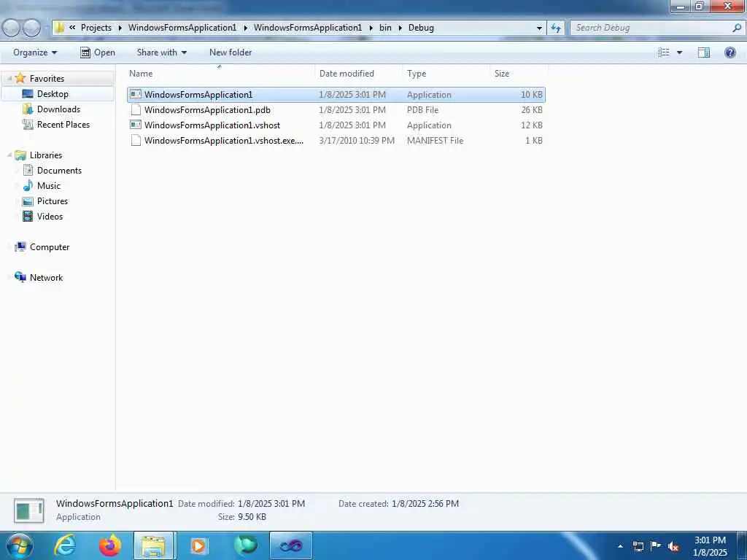This screenshot has height=560, width=747.
Task: Open the Share with menu
Action: [x=161, y=52]
